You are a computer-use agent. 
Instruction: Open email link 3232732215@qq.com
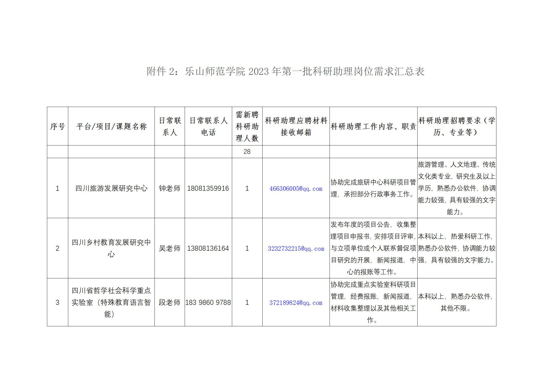pos(296,249)
